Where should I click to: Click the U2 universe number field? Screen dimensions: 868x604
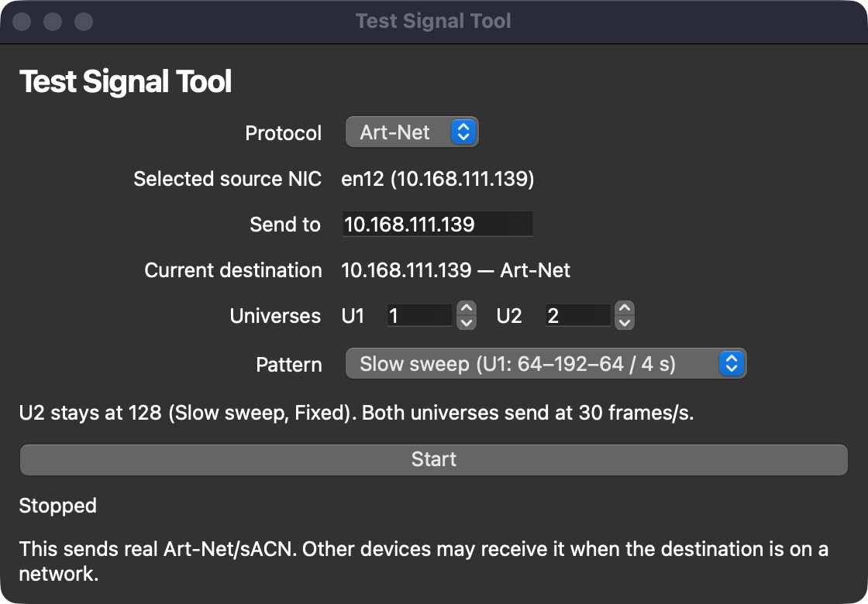pyautogui.click(x=577, y=315)
